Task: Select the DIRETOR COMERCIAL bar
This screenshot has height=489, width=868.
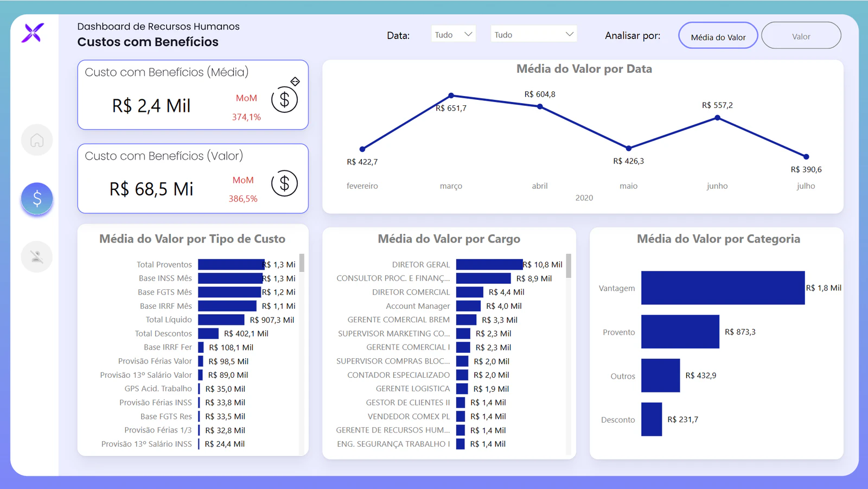Action: 470,292
